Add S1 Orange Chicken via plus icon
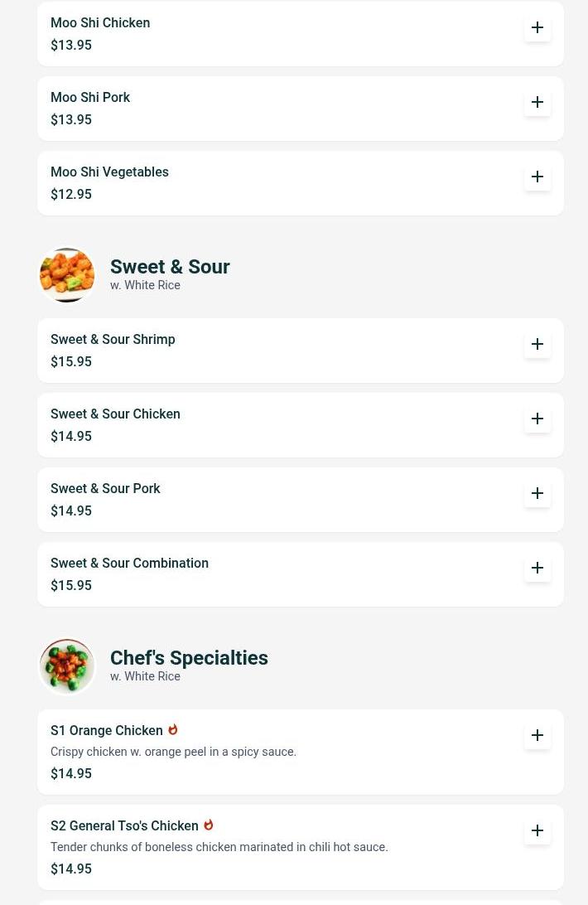The height and width of the screenshot is (905, 588). [537, 735]
